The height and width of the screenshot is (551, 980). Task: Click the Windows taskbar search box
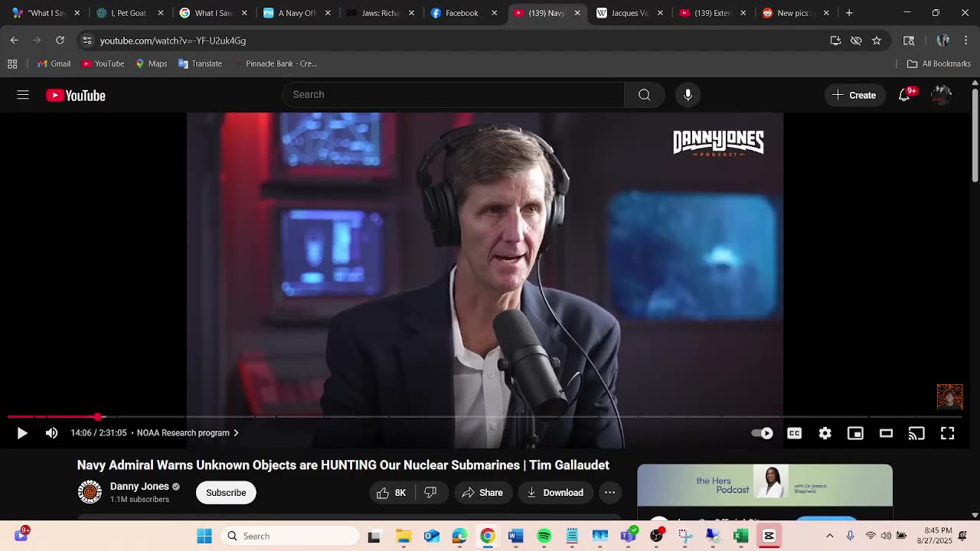289,536
